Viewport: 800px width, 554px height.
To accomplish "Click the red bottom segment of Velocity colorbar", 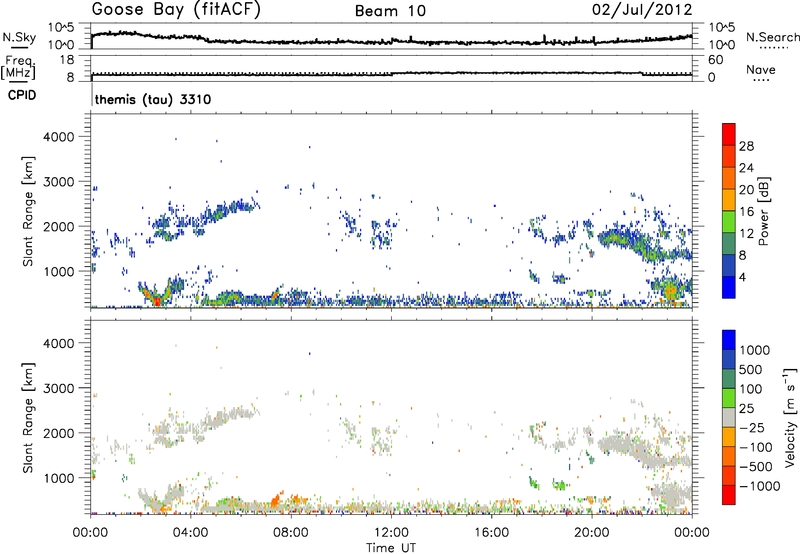I will pyautogui.click(x=729, y=495).
